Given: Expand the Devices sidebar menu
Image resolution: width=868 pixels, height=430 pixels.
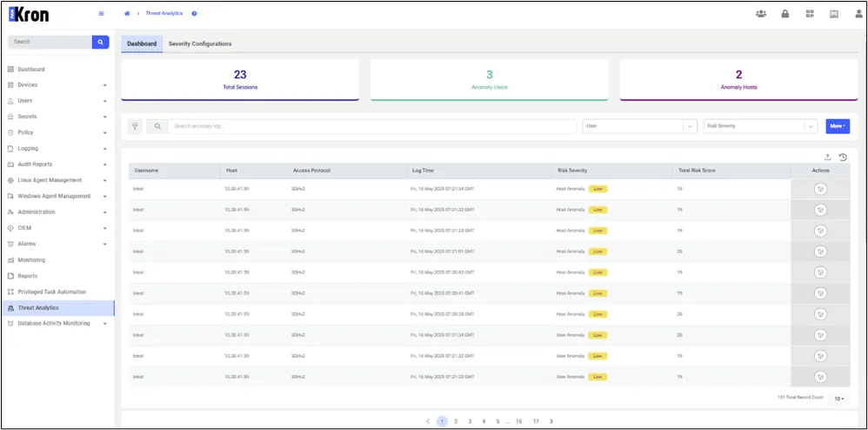Looking at the screenshot, I should tap(57, 85).
